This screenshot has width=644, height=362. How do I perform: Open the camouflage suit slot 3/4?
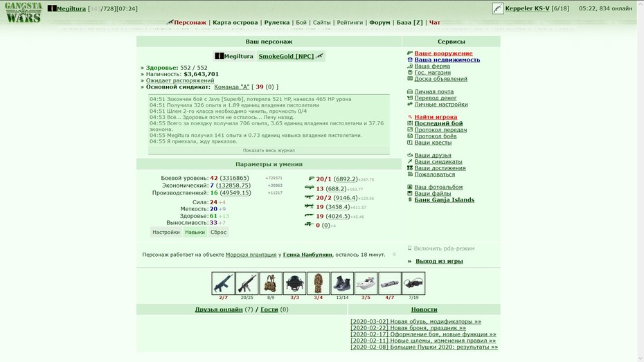point(319,283)
